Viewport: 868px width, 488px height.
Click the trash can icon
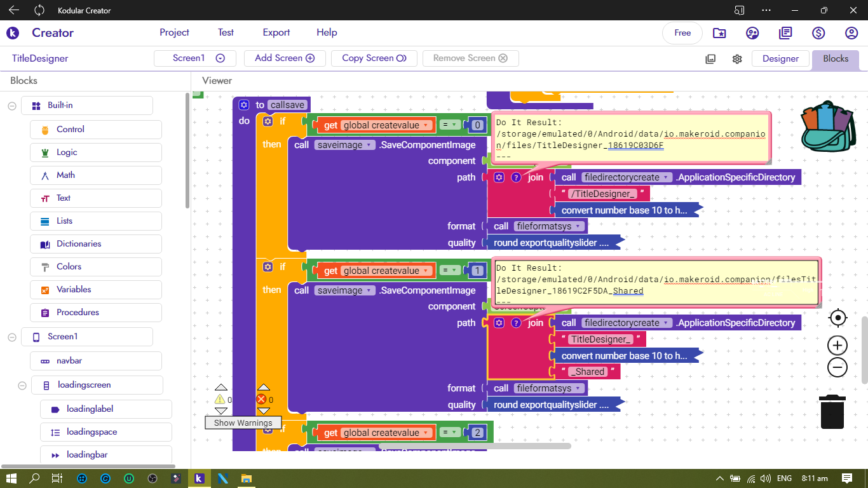pyautogui.click(x=832, y=412)
